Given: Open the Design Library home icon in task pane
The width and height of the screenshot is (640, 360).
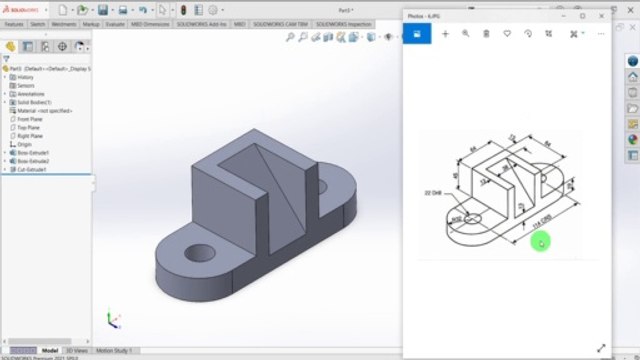Looking at the screenshot, I should [632, 77].
